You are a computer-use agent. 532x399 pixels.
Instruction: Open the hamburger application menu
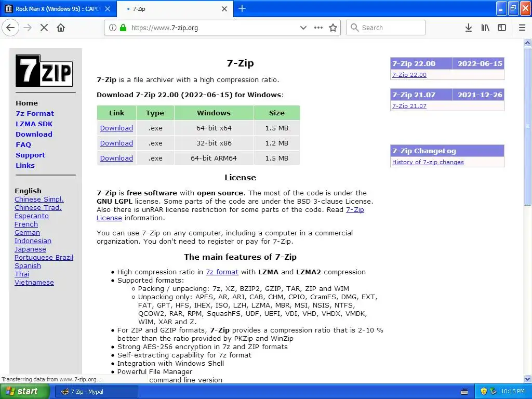pyautogui.click(x=522, y=28)
